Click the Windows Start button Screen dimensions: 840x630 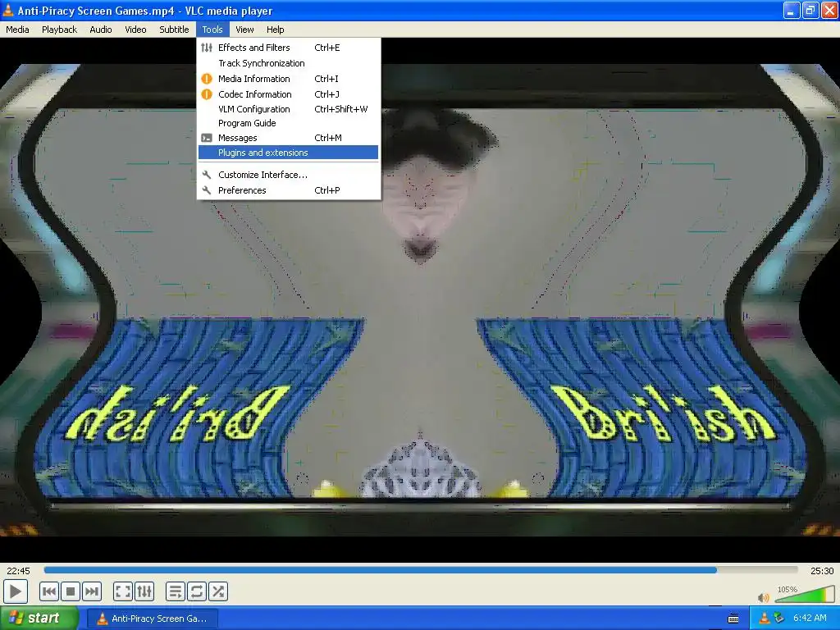coord(39,619)
